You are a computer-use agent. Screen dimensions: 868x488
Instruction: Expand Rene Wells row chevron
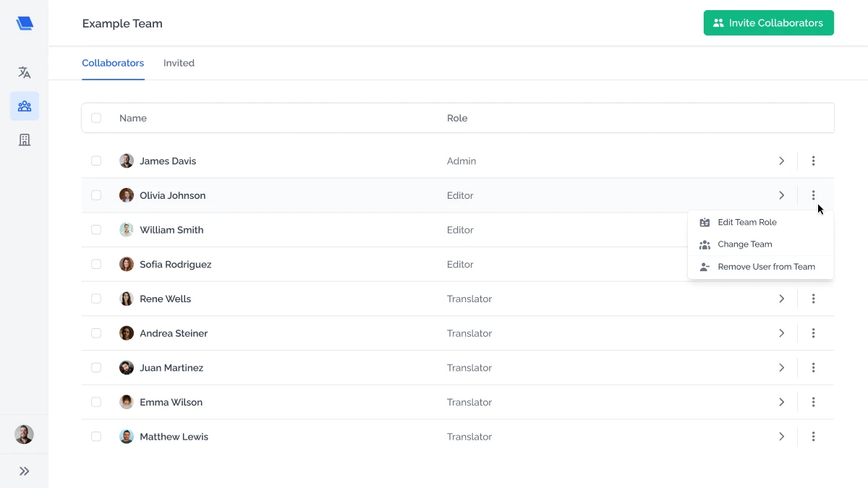(x=781, y=299)
